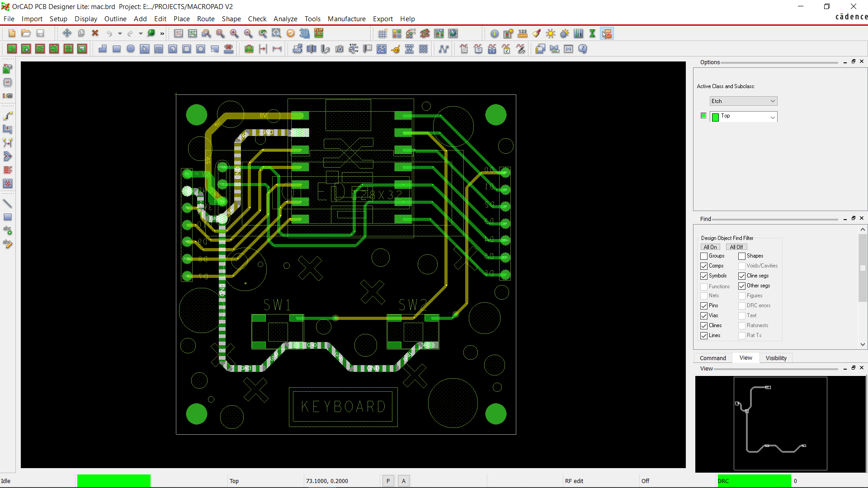Toggle the Other segs checkbox
This screenshot has height=488, width=868.
[742, 286]
